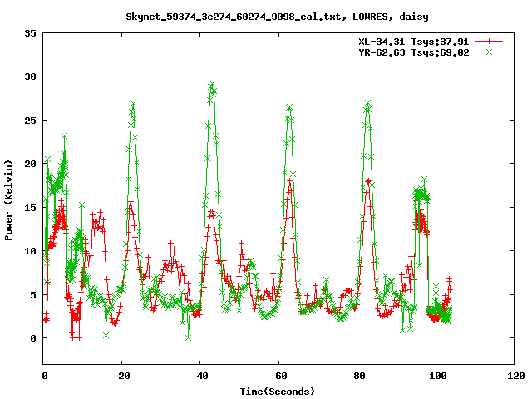
Task: Click the y-axis tick label 25
Action: pos(30,121)
